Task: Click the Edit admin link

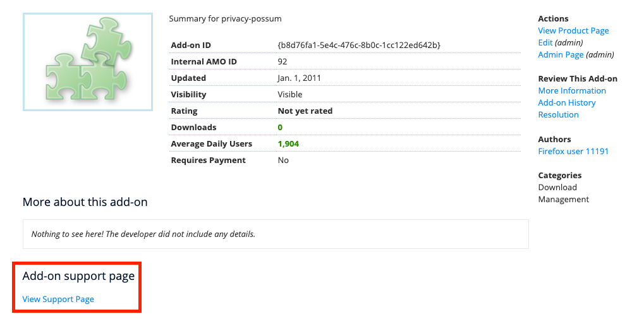Action: coord(545,43)
